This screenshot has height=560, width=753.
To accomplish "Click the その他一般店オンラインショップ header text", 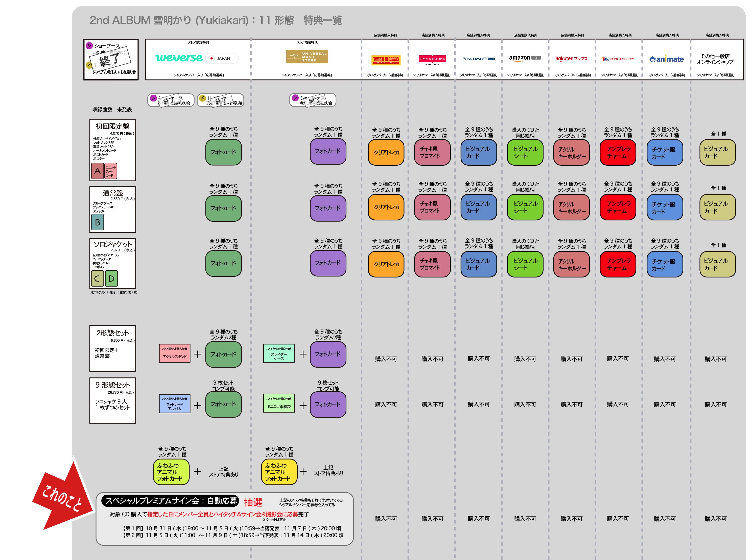I will [715, 59].
